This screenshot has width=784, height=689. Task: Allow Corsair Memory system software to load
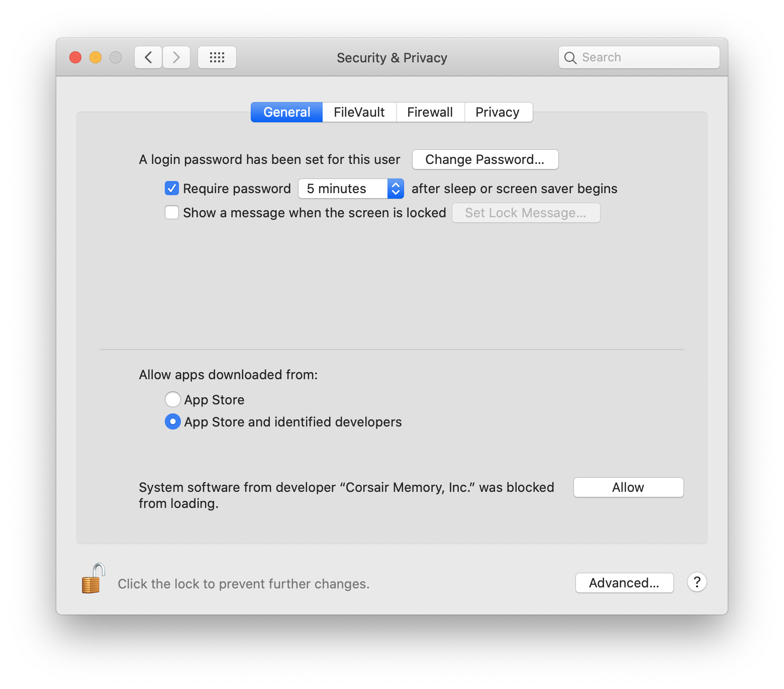pyautogui.click(x=628, y=487)
